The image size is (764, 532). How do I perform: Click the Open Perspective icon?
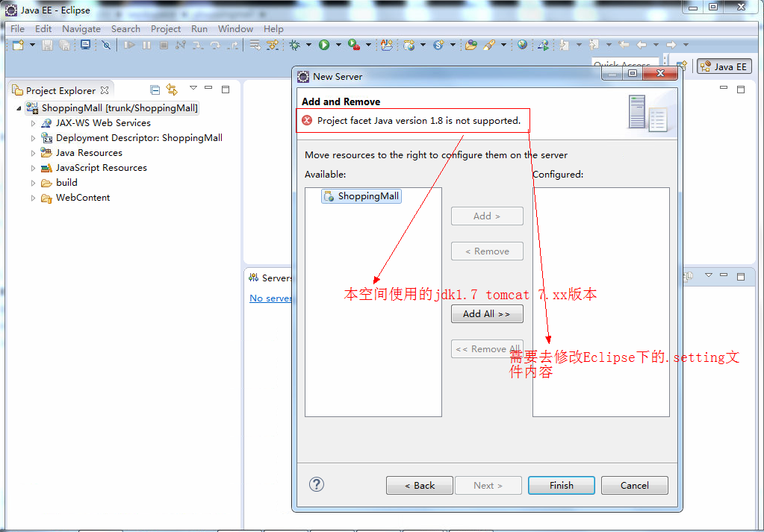coord(682,66)
